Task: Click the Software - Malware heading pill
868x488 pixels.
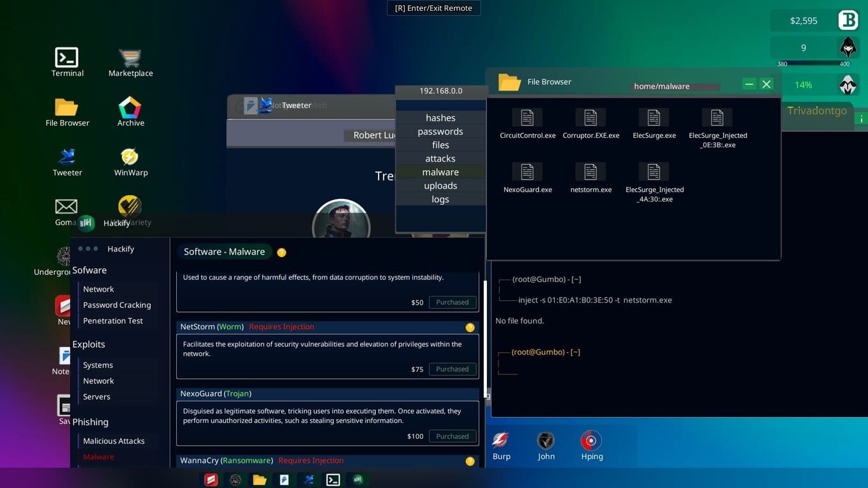Action: point(224,252)
